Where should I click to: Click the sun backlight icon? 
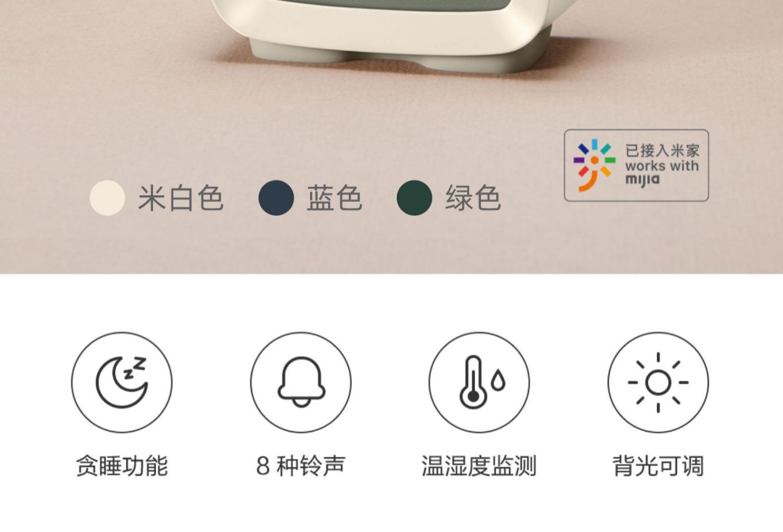[x=658, y=382]
